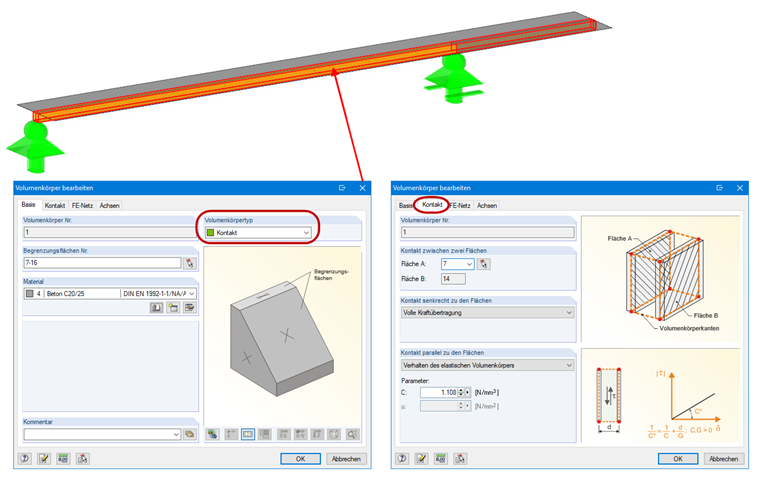Confirm the right dialog with OK
760x479 pixels.
[678, 459]
